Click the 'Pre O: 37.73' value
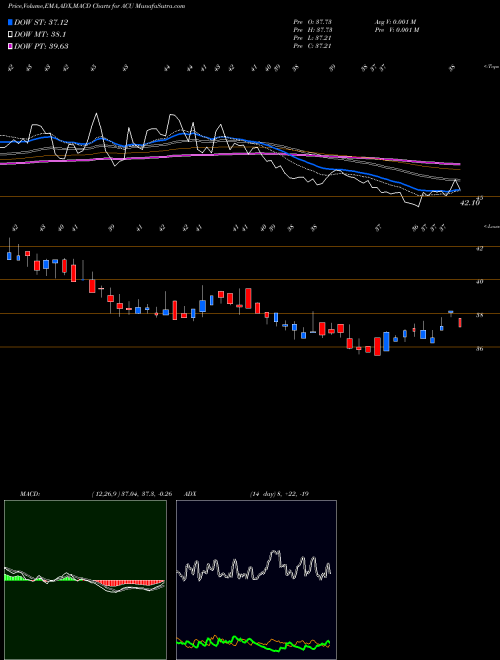The image size is (500, 660). 313,22
